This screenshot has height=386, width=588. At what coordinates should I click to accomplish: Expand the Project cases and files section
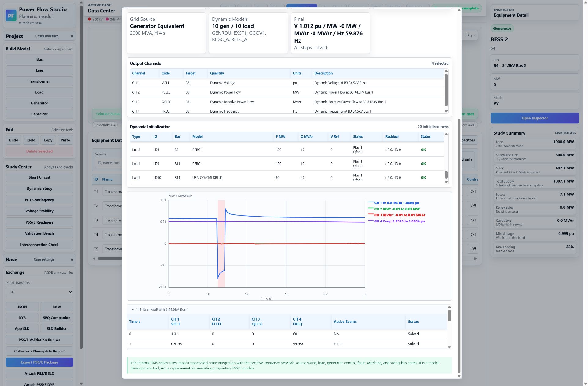[39, 36]
